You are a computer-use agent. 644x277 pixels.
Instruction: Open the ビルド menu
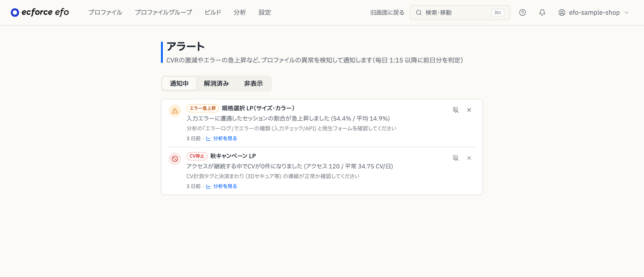(x=213, y=13)
